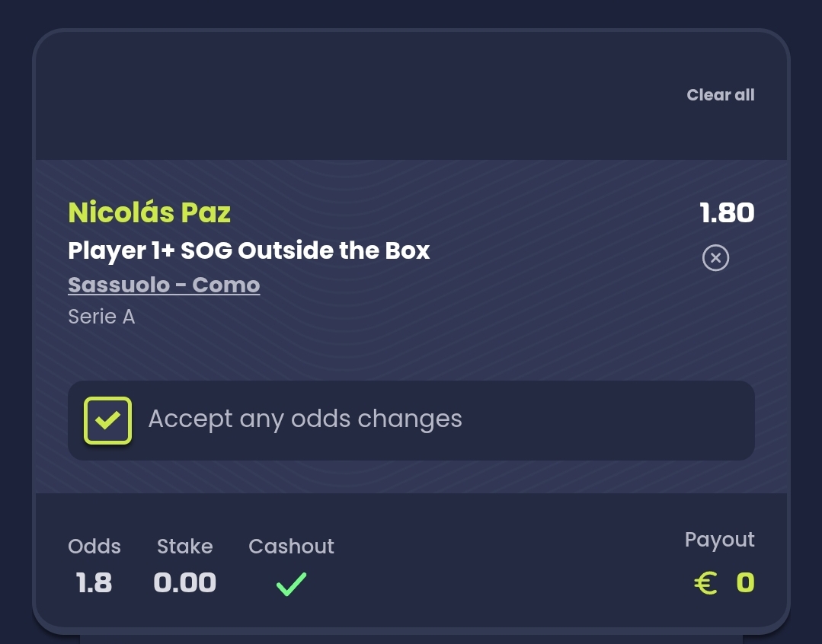
Task: Click the Euro currency symbol in Payout
Action: (706, 583)
